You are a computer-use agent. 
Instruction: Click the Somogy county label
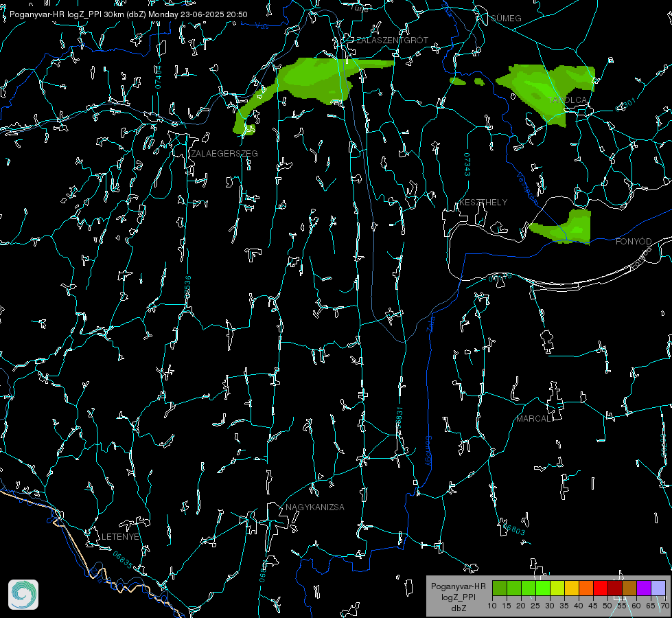tap(428, 451)
